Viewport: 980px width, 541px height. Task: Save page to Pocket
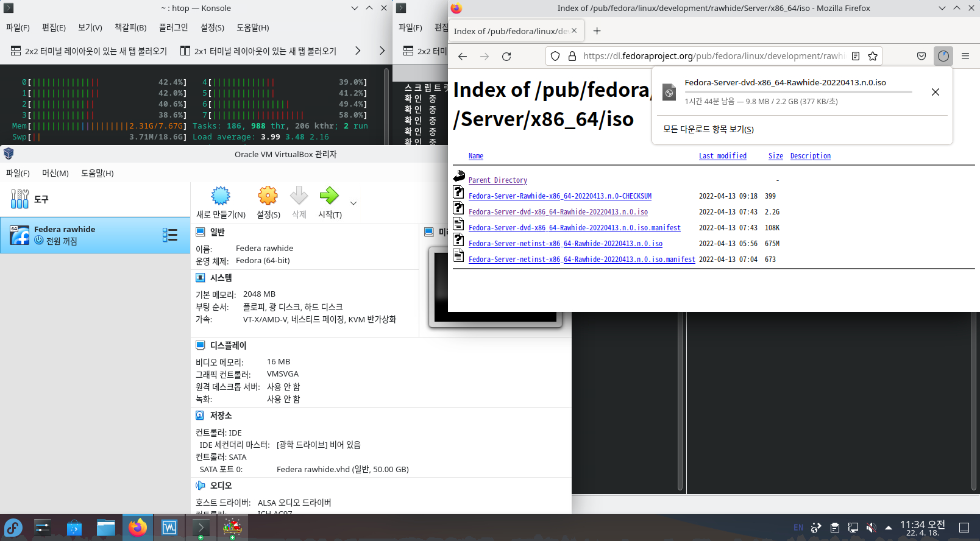[921, 56]
